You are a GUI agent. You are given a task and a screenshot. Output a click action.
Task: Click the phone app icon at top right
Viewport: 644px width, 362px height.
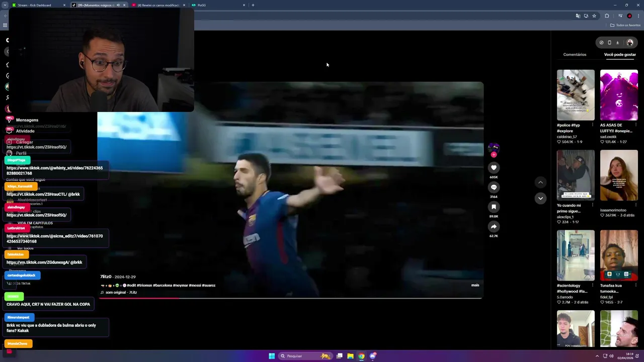(609, 43)
